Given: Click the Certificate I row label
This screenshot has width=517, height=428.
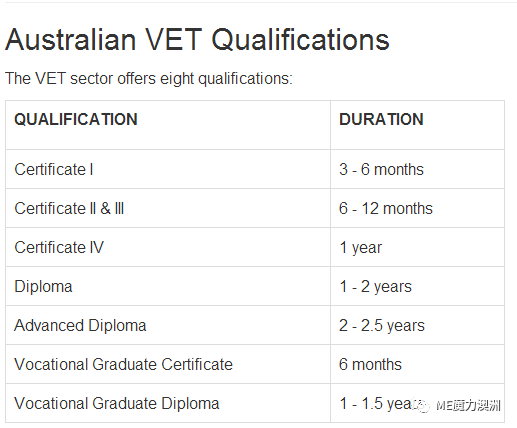Looking at the screenshot, I should point(54,169).
